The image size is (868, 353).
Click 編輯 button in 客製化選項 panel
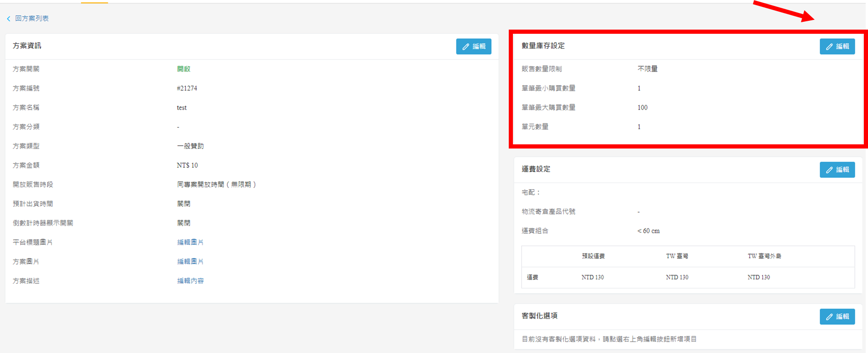[837, 316]
